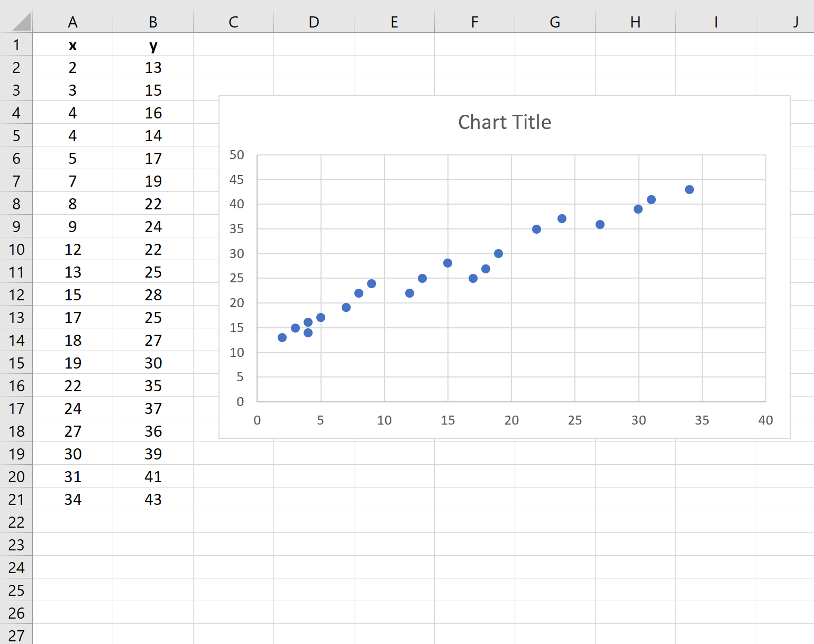Screen dimensions: 814x644
Task: Click the Chart Title text
Action: (505, 122)
